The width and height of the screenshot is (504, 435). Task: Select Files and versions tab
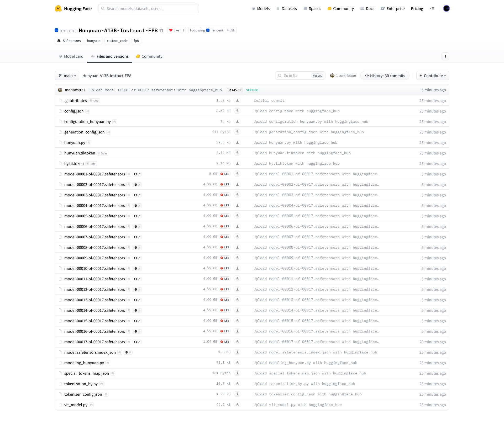point(110,56)
